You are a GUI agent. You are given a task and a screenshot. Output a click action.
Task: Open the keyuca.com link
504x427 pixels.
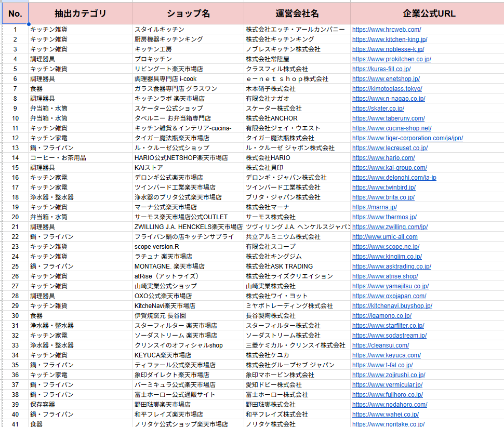point(387,355)
